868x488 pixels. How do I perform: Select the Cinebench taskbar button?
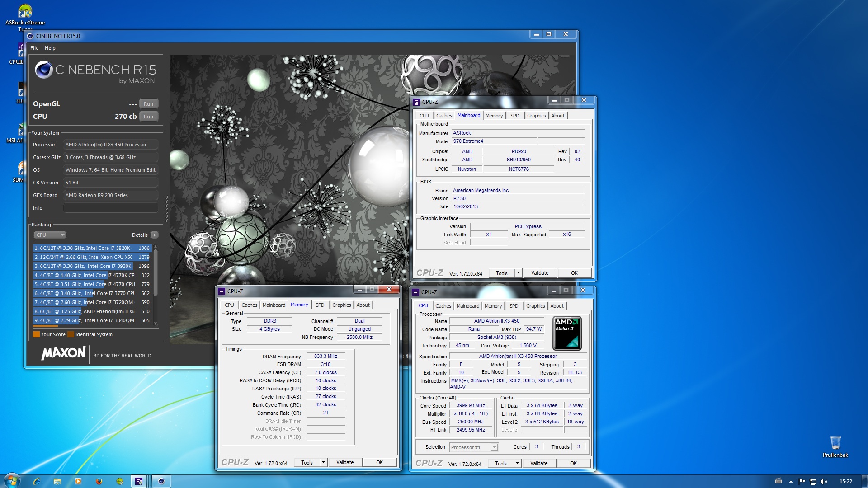click(x=161, y=481)
